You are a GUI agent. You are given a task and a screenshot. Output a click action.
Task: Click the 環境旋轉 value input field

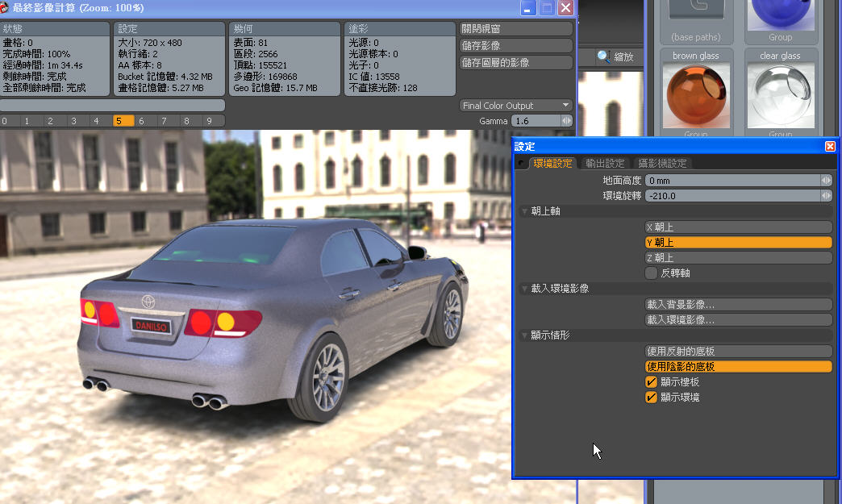tap(734, 195)
